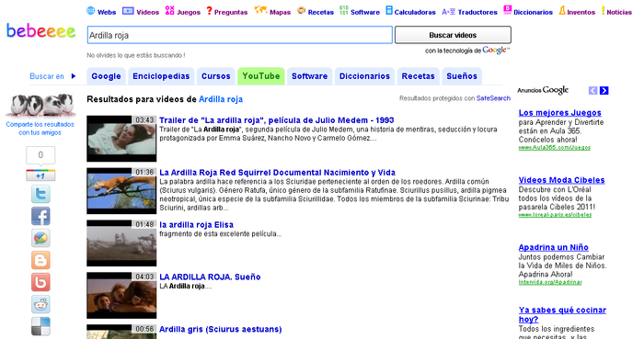Open the Mapas map icon link

(260, 10)
